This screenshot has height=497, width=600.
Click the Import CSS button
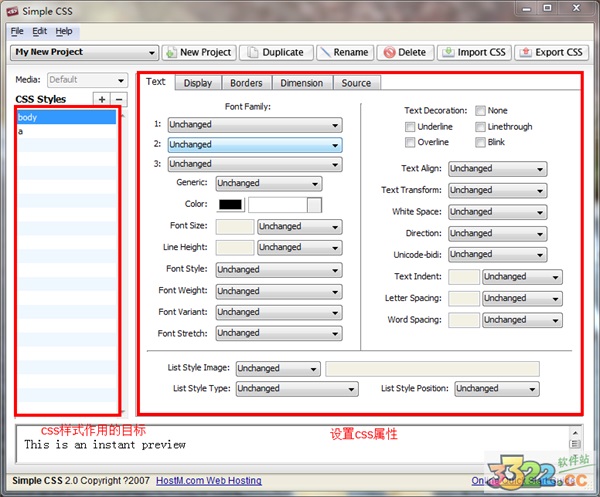[475, 52]
